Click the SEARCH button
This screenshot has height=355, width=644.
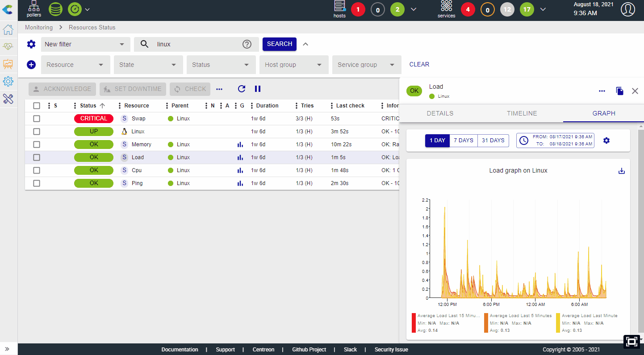tap(280, 44)
